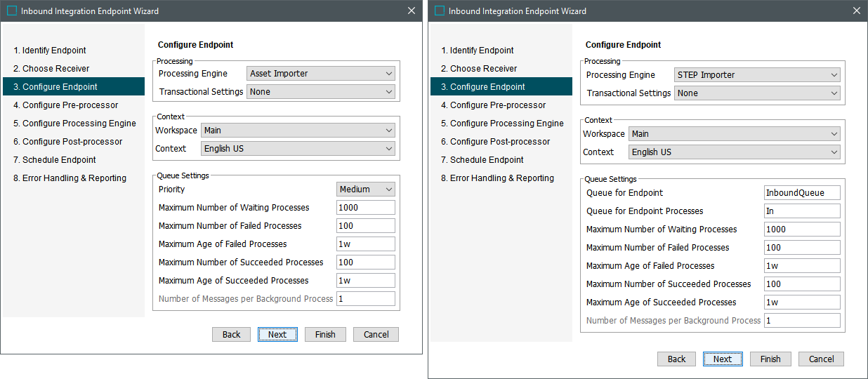Click Cancel in the Asset Importer wizard

(376, 335)
